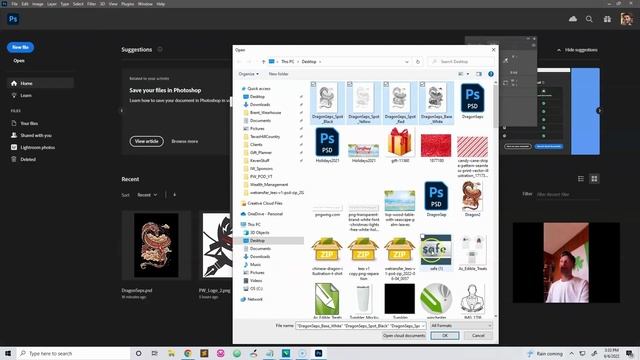Open the Creative Cloud sync status icon
This screenshot has height=360, width=640.
573,19
